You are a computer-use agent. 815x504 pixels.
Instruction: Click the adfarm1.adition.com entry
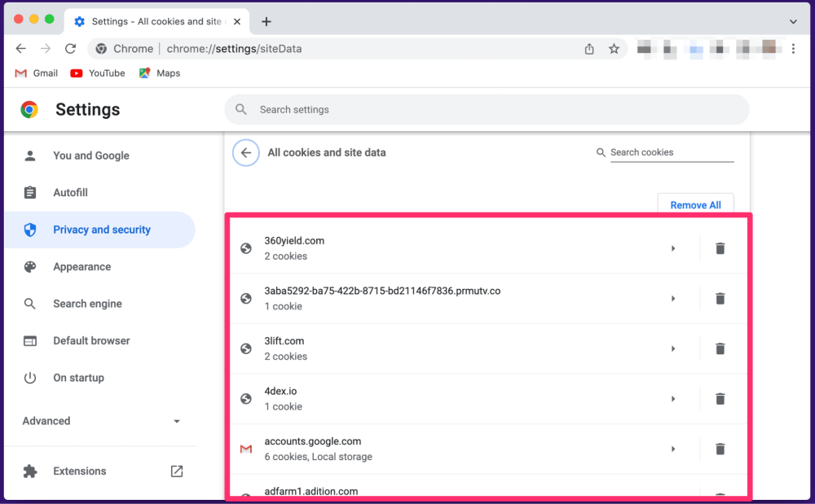click(311, 491)
